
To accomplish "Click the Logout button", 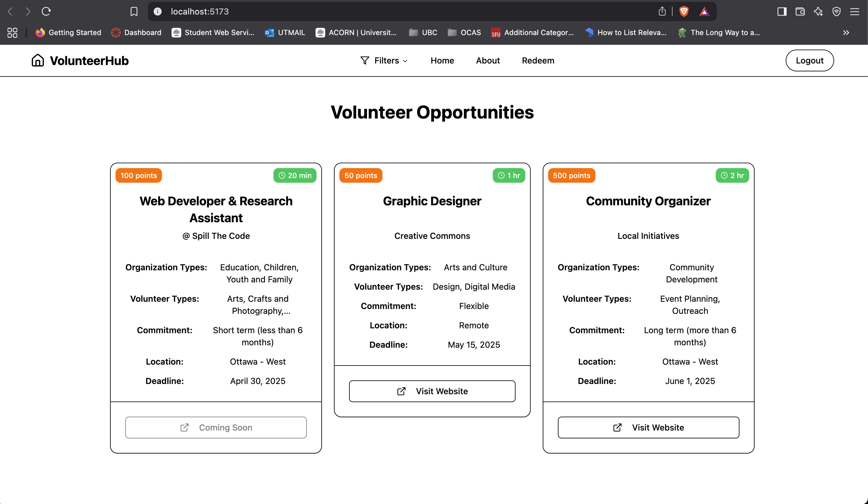I will [x=809, y=60].
